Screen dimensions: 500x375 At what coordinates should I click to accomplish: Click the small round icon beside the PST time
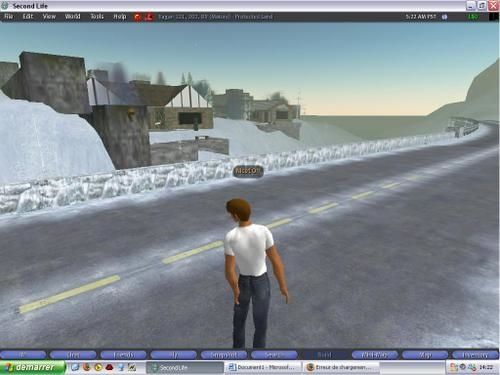click(444, 17)
